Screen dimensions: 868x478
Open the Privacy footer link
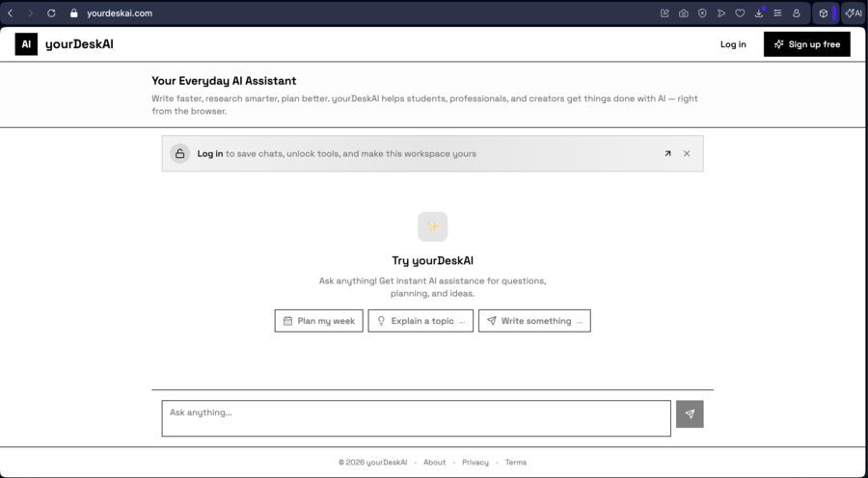(x=475, y=463)
